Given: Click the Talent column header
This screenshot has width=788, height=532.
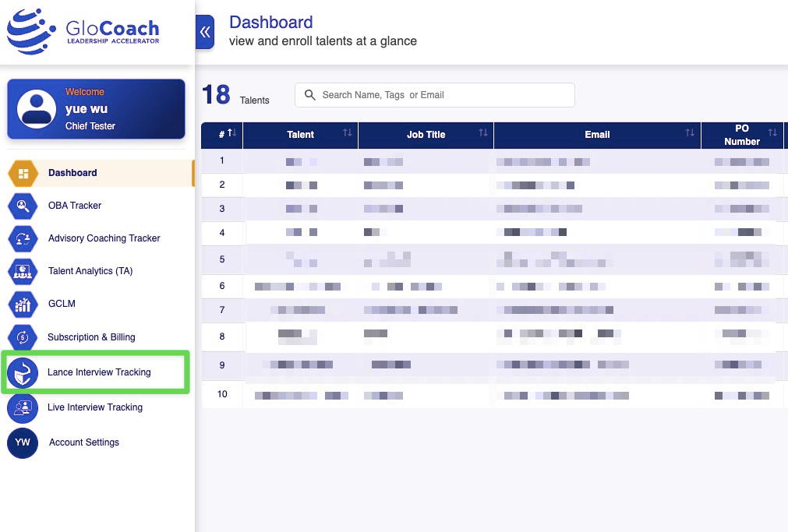Looking at the screenshot, I should pos(301,135).
